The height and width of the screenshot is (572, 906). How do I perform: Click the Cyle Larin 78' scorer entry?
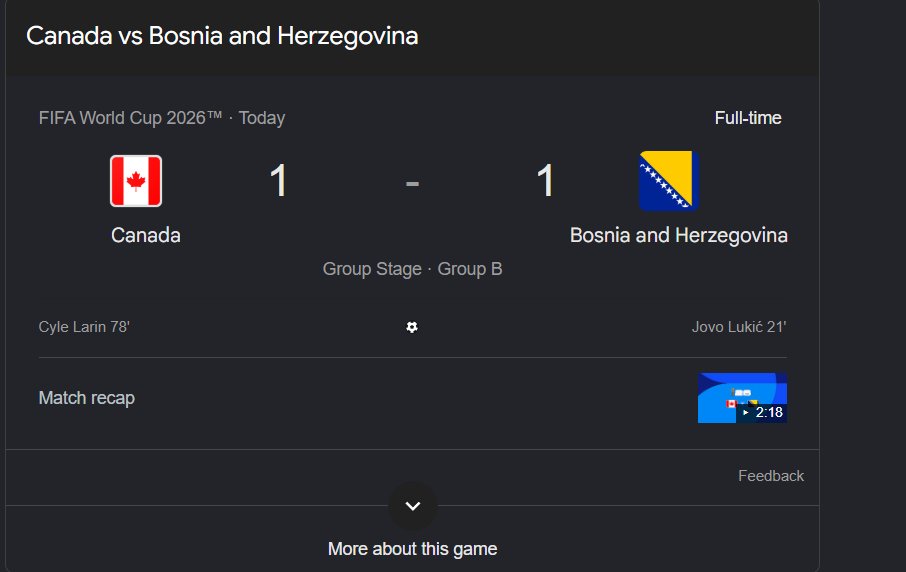coord(84,327)
